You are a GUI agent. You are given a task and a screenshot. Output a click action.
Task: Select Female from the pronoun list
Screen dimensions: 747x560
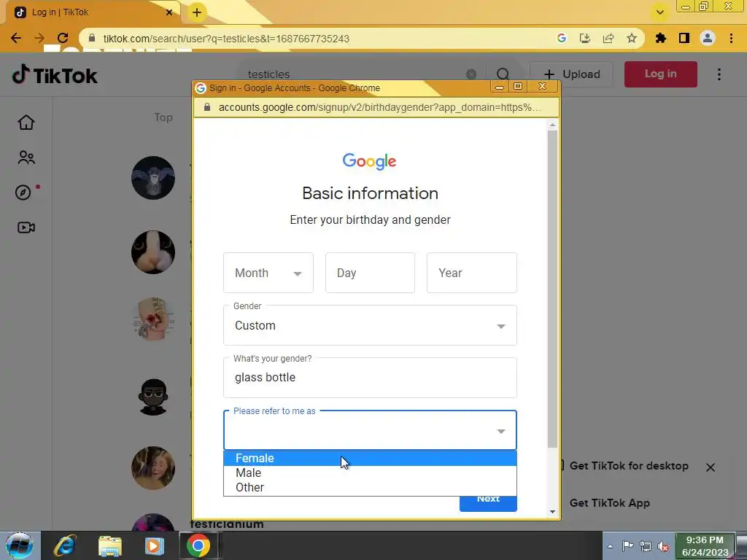pyautogui.click(x=370, y=458)
